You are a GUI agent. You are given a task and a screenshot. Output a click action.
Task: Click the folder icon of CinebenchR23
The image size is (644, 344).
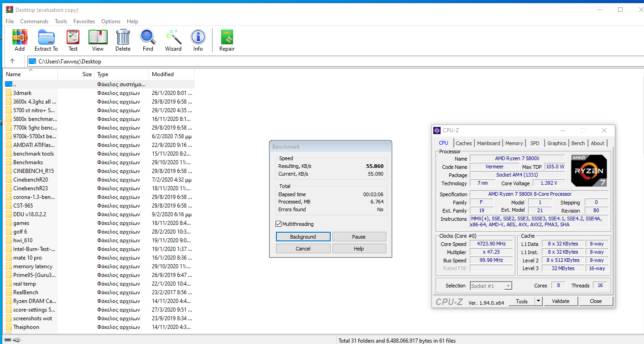click(9, 188)
